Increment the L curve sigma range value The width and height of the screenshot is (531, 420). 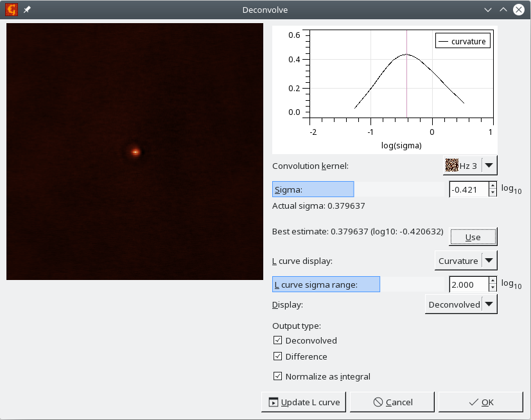(492, 281)
